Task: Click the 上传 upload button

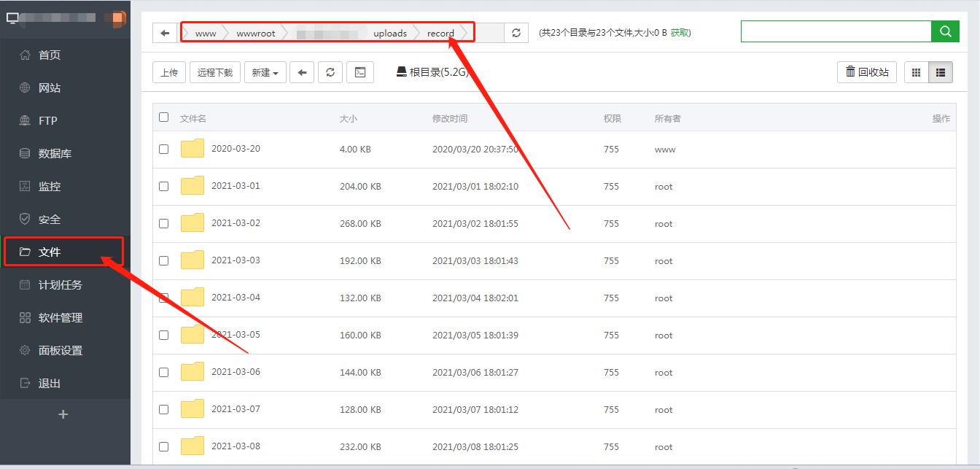Action: [x=169, y=72]
